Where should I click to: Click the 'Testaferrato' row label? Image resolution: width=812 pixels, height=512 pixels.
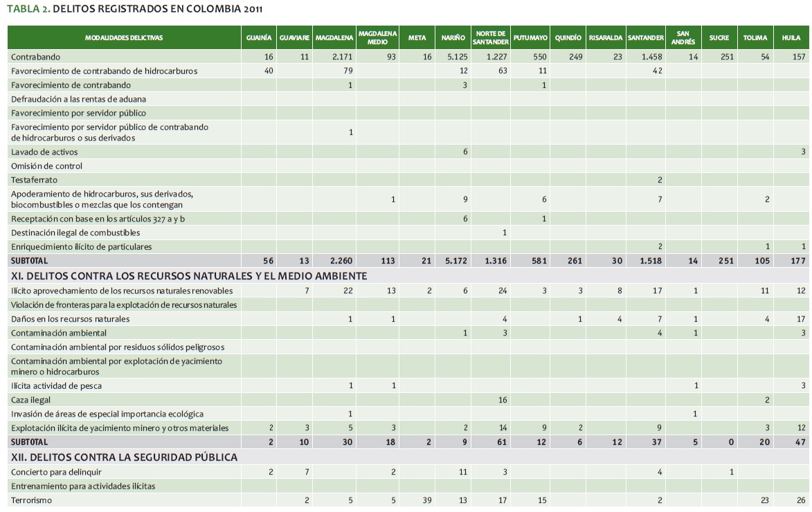click(x=34, y=180)
